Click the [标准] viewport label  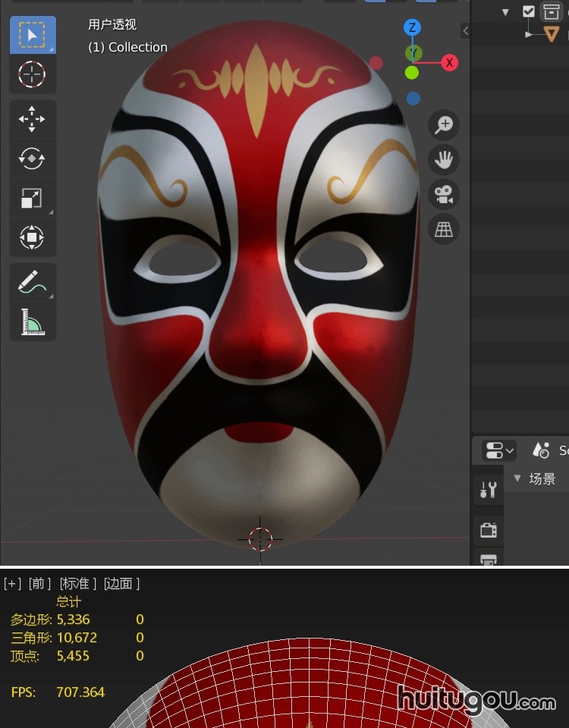tap(77, 583)
